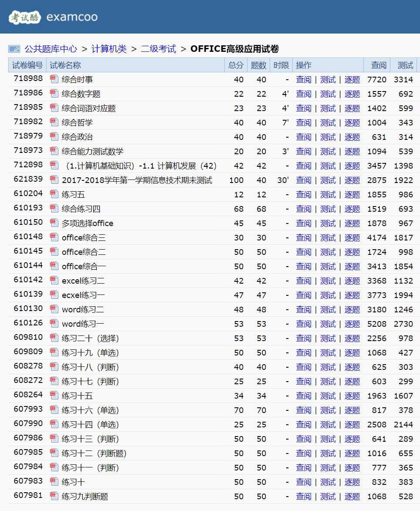Click paper name 2017-2018学年第一学期信息技术期末测试

tap(137, 180)
